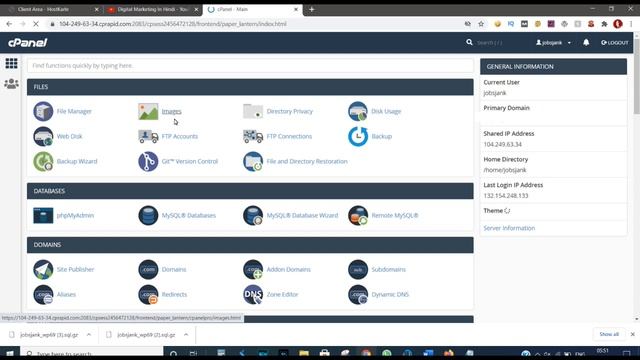Click the DATABASES section header

[x=250, y=191]
